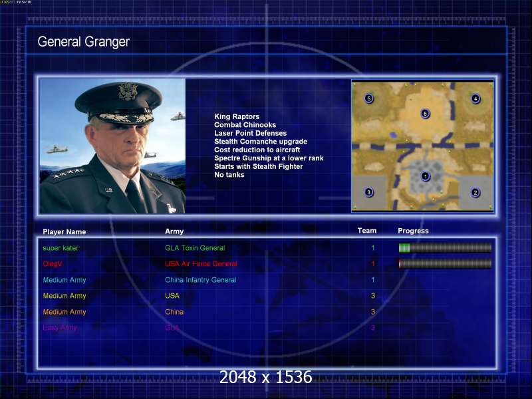Click the Player Name column header
The width and height of the screenshot is (532, 399).
(x=64, y=231)
